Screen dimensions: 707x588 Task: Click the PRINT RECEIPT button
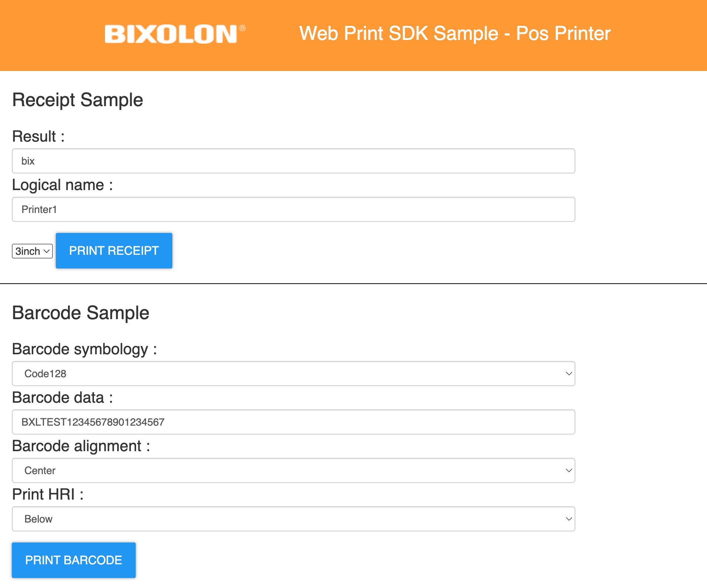[x=114, y=250]
